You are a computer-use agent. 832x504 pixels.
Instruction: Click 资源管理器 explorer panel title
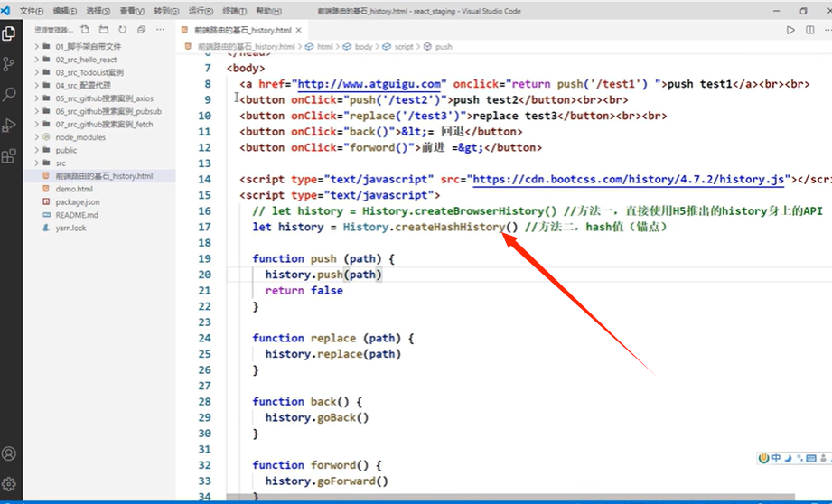(51, 30)
